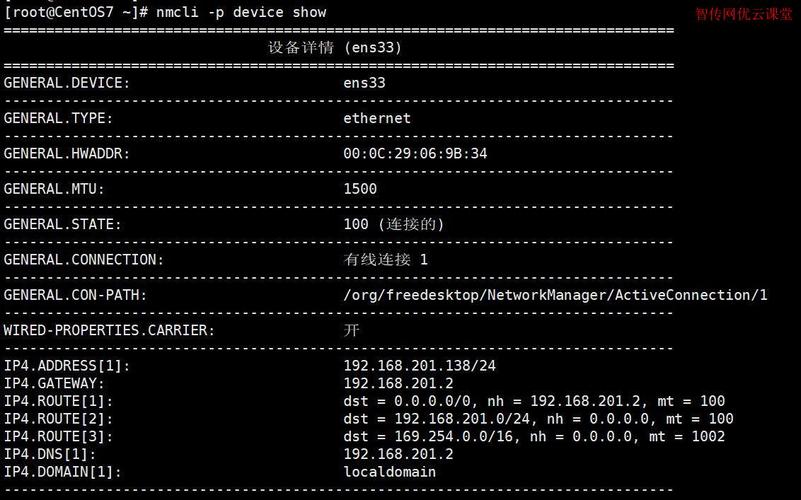
Task: Select the ens33 device value
Action: coord(364,83)
